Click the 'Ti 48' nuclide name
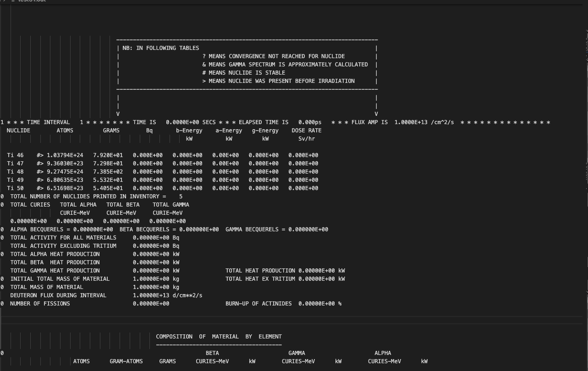Image resolution: width=588 pixels, height=371 pixels. coord(15,172)
